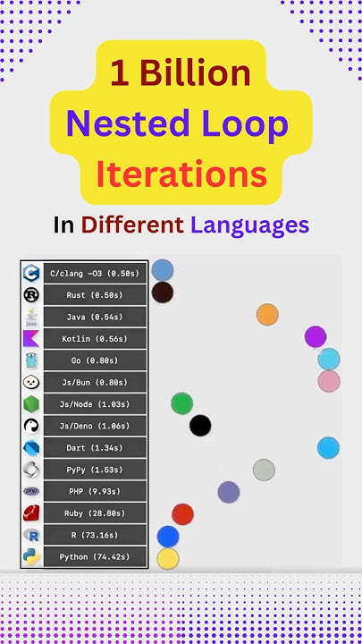Click the slate-purple ball in the PHP row
The width and height of the screenshot is (362, 644).
[x=229, y=492]
